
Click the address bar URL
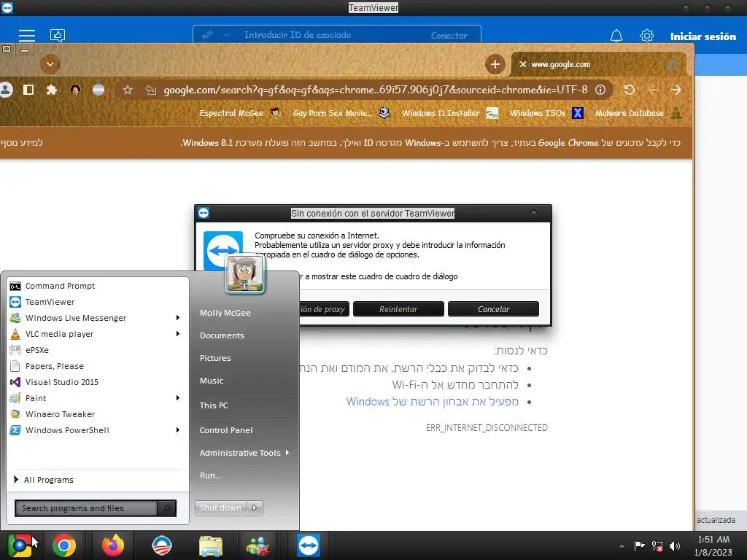tap(376, 90)
